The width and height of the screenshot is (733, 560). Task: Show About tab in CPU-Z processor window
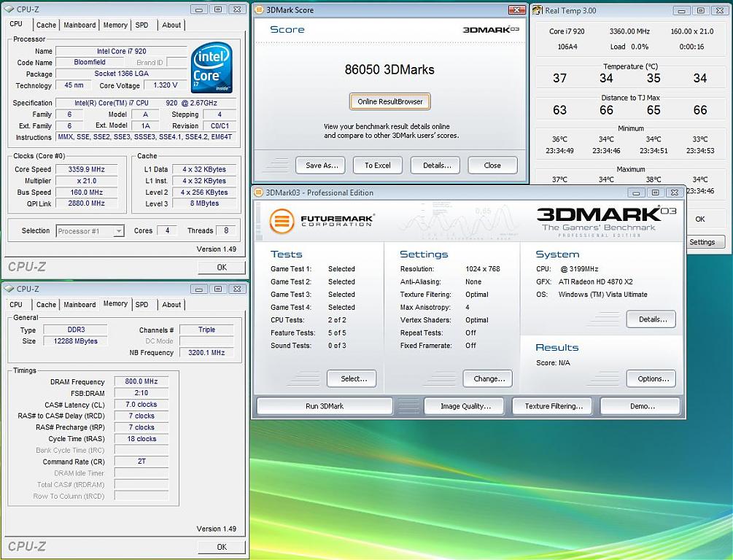(171, 26)
